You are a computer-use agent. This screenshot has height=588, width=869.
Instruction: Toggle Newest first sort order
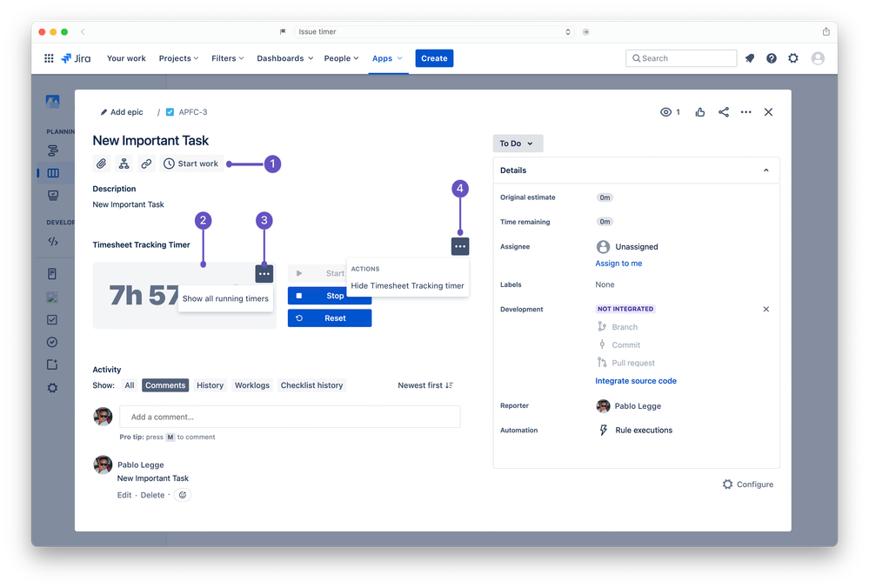[425, 385]
